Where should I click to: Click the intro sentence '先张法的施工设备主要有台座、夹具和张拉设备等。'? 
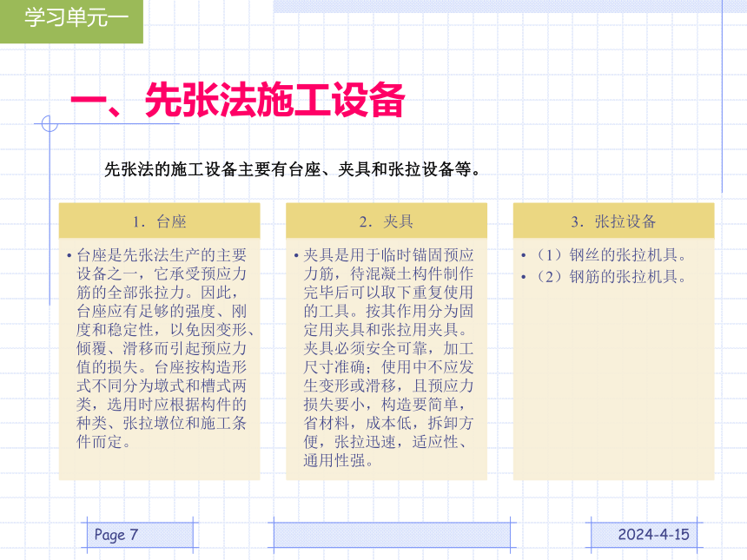(x=293, y=169)
